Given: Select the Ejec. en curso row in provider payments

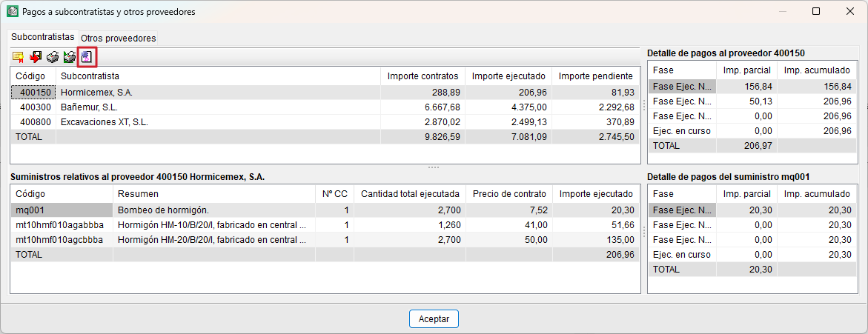Looking at the screenshot, I should [682, 131].
